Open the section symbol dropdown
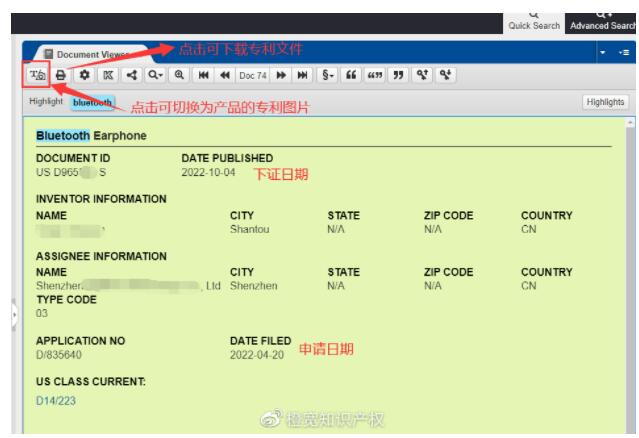 pos(328,75)
